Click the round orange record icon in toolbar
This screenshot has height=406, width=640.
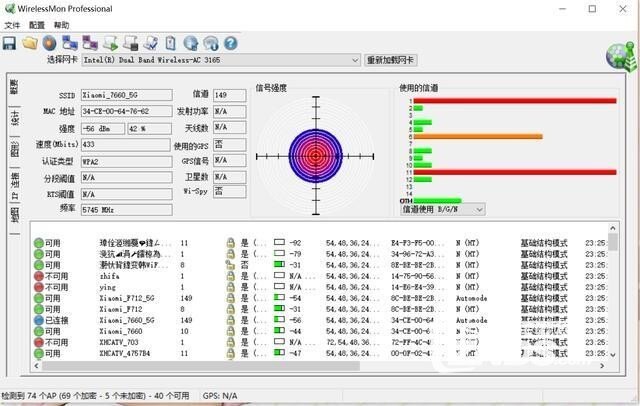point(48,43)
